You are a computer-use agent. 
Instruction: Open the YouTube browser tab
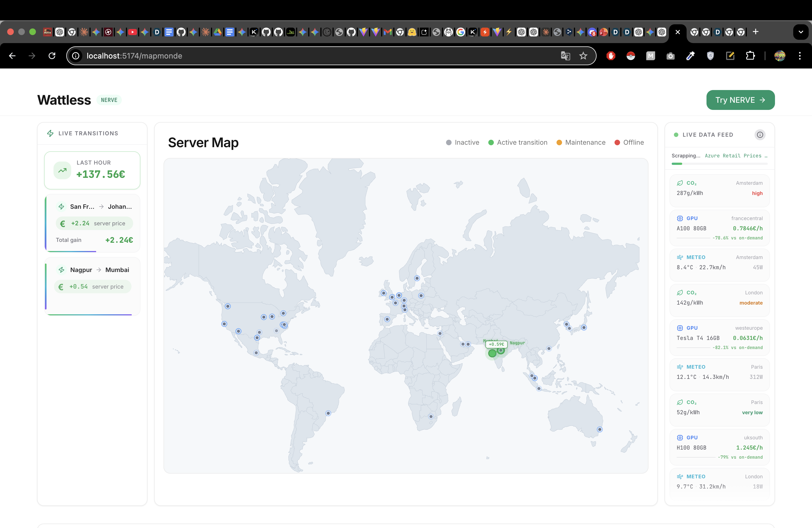132,32
